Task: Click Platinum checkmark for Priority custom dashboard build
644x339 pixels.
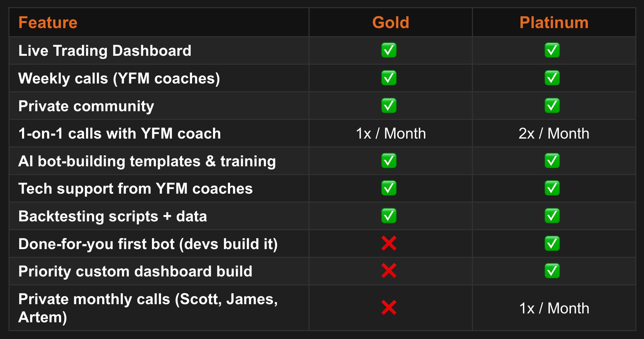Action: [x=552, y=271]
